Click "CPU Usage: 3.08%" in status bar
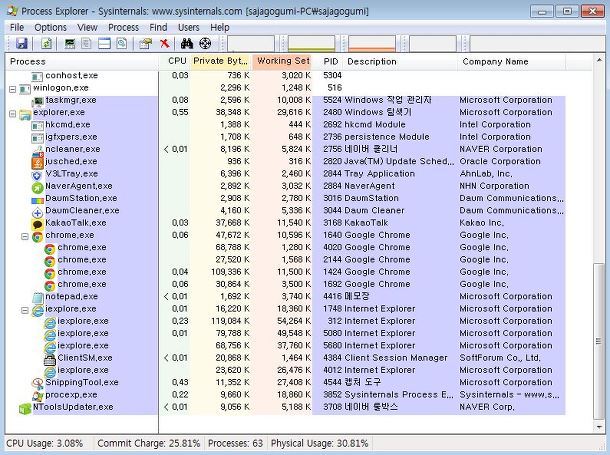The height and width of the screenshot is (455, 610). (x=45, y=444)
